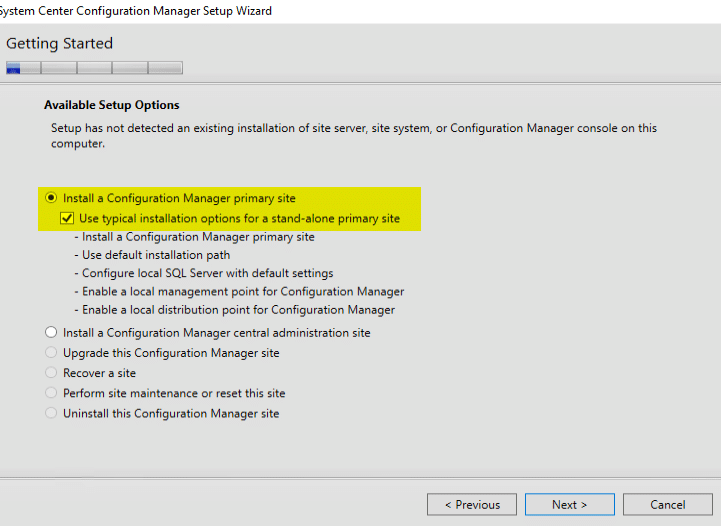
Task: Click the Use default installation path line
Action: (155, 255)
